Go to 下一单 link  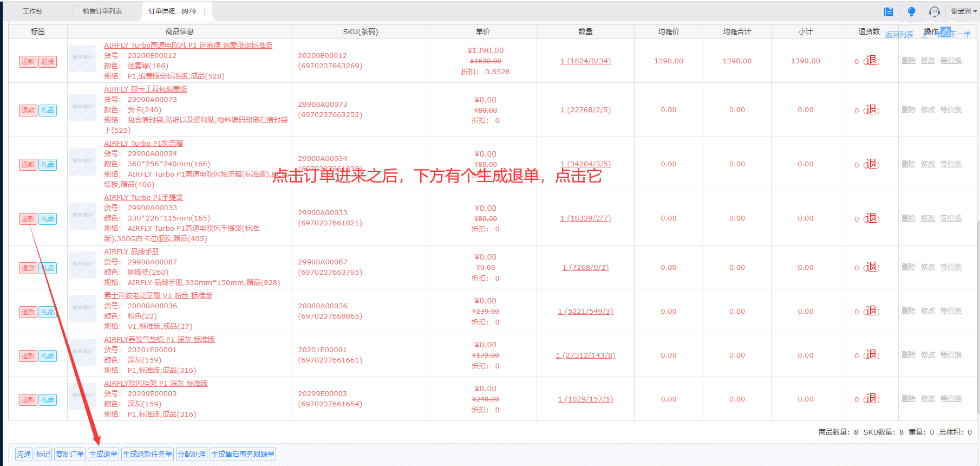pyautogui.click(x=961, y=34)
